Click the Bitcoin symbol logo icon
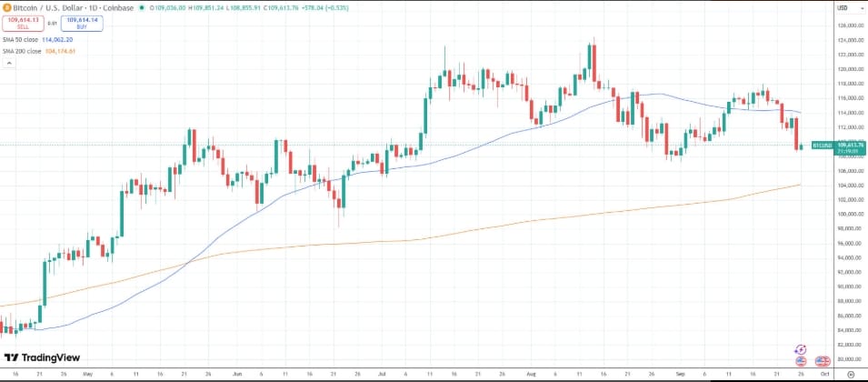Screen dimensions: 868x382 (x=6, y=8)
